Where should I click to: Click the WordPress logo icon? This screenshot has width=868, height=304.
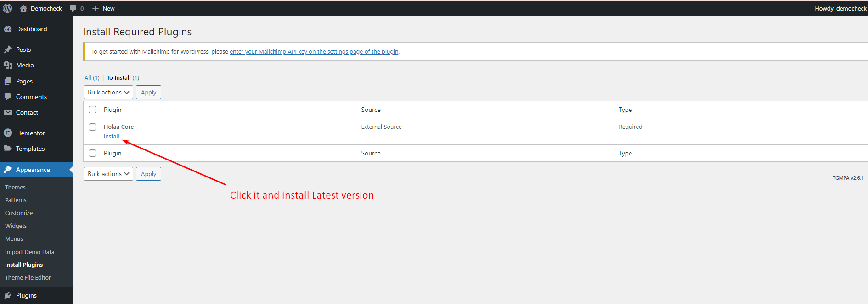tap(7, 8)
